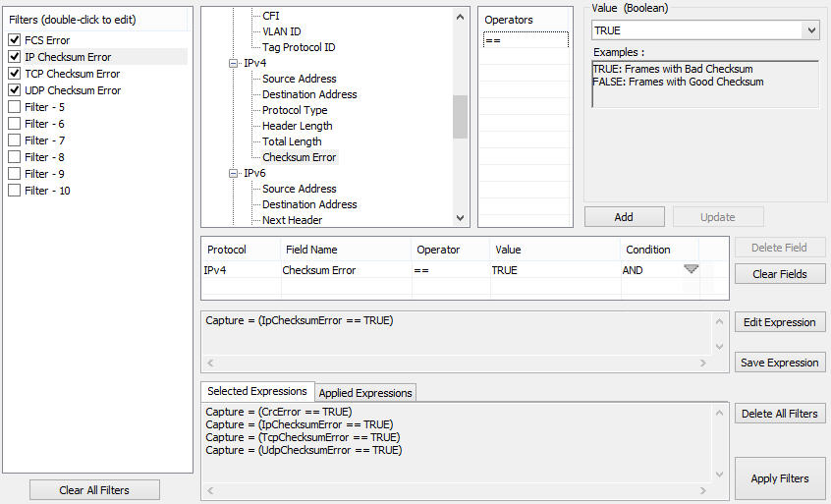Select the Tag Protocol ID field

click(299, 47)
